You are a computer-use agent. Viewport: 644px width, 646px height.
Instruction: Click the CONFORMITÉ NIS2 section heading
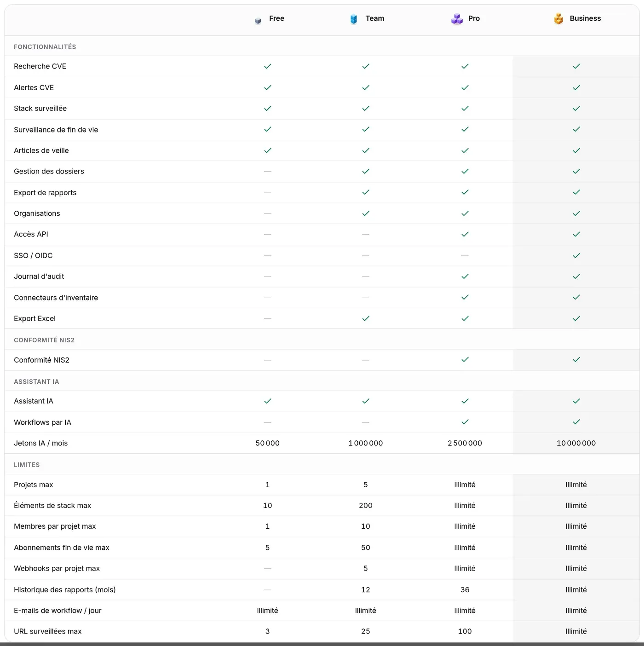pos(44,340)
